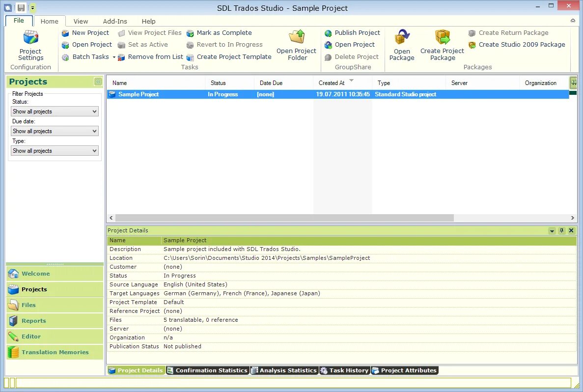583x392 pixels.
Task: Select the Project Details bottom tab
Action: [x=136, y=370]
